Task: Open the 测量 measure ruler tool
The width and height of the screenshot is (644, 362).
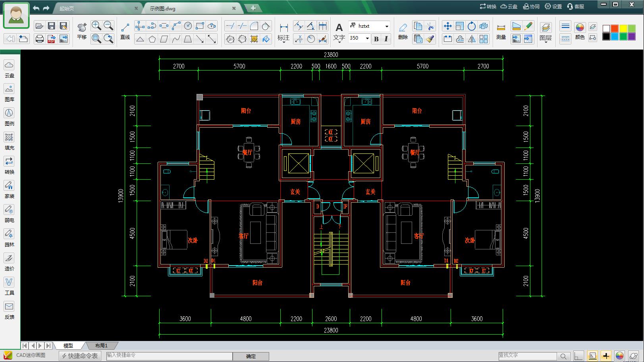Action: pyautogui.click(x=501, y=31)
